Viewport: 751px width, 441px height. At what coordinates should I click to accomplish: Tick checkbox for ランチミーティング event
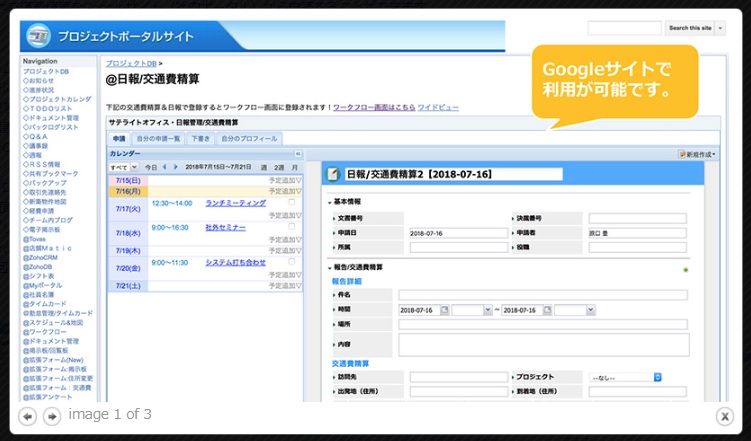[x=292, y=203]
